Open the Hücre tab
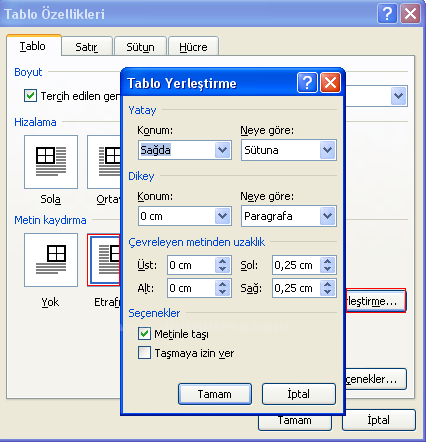Image resolution: width=426 pixels, height=442 pixels. click(x=193, y=47)
